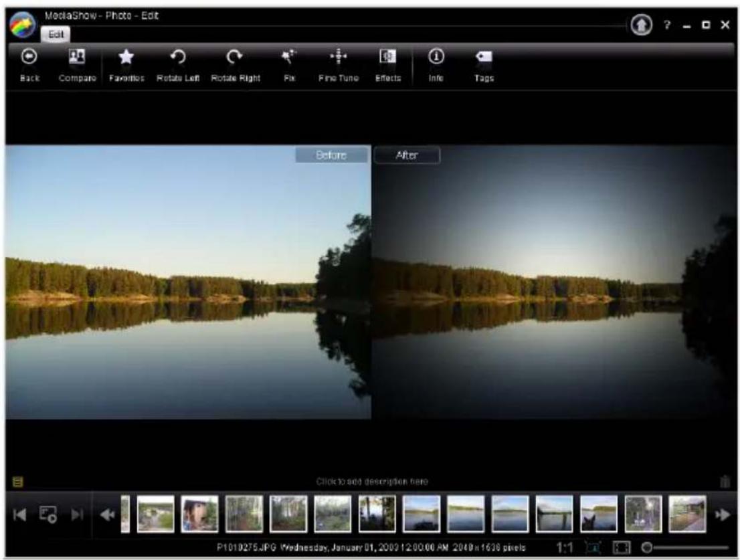
Task: Mark photo with Favorites star
Action: (x=126, y=65)
